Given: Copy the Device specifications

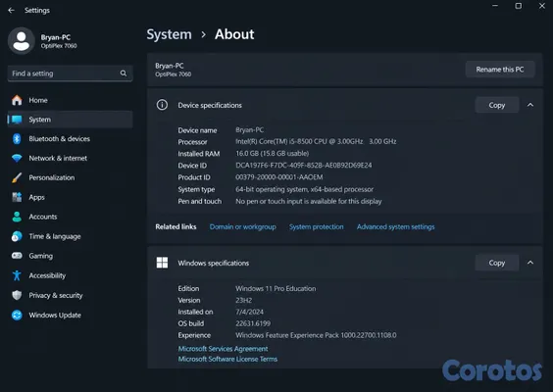Looking at the screenshot, I should point(497,105).
